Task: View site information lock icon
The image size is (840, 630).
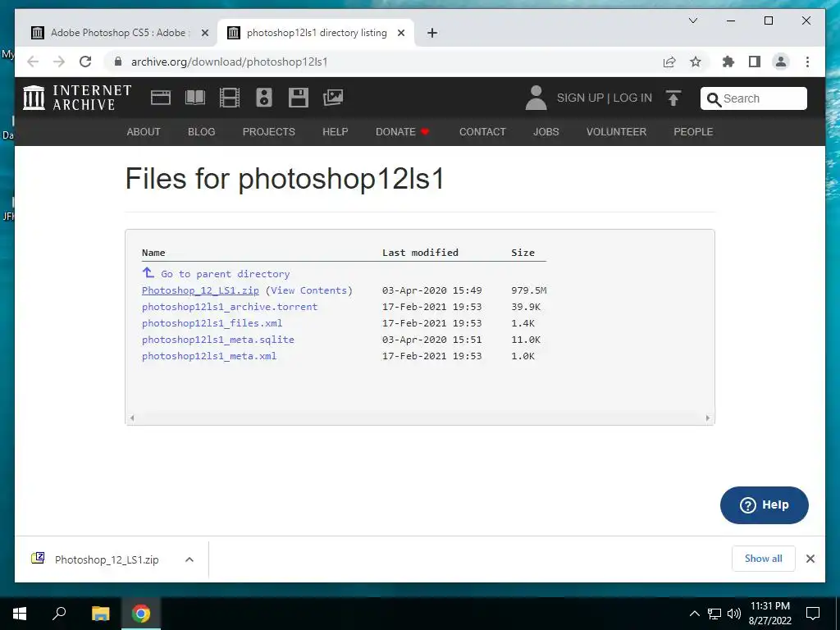Action: [118, 62]
